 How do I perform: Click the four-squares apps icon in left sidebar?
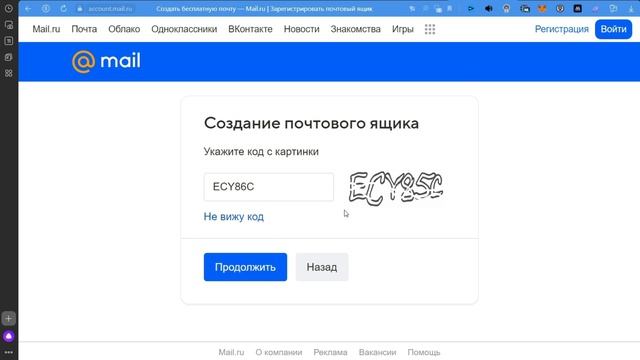pyautogui.click(x=9, y=73)
